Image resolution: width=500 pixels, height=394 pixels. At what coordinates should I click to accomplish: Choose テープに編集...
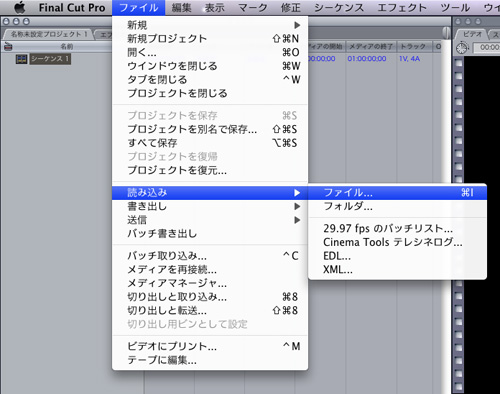click(x=210, y=360)
